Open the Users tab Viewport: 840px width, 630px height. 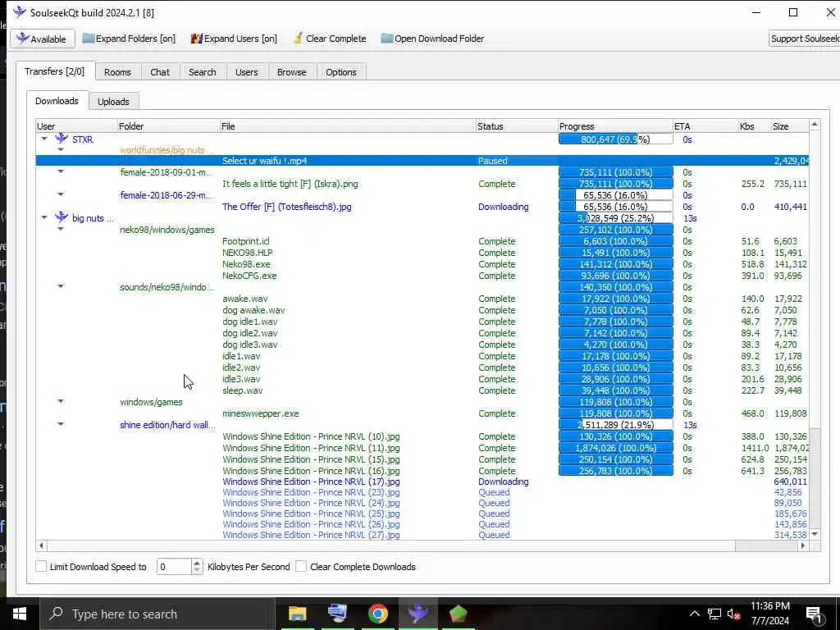[246, 72]
